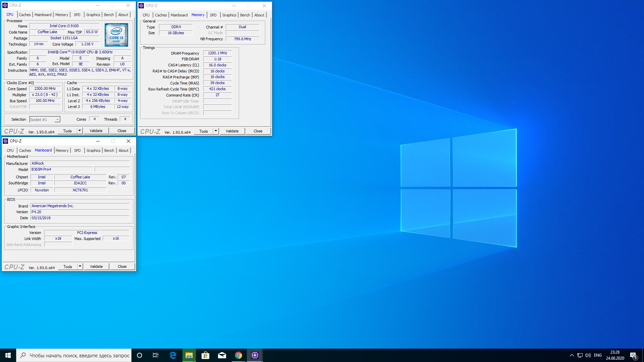
Task: Click Close button in CPU window
Action: [x=122, y=131]
